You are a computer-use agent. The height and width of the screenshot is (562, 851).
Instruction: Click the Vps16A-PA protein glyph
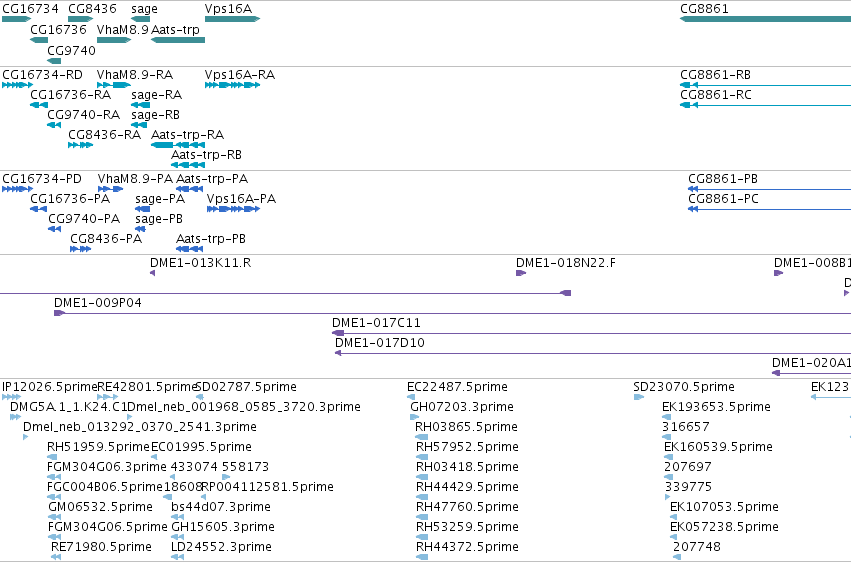(x=233, y=209)
